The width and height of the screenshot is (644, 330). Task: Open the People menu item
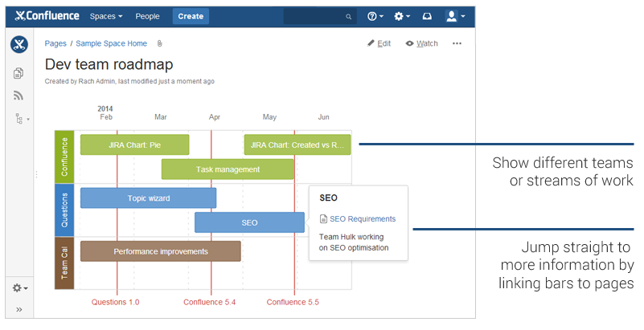click(147, 16)
